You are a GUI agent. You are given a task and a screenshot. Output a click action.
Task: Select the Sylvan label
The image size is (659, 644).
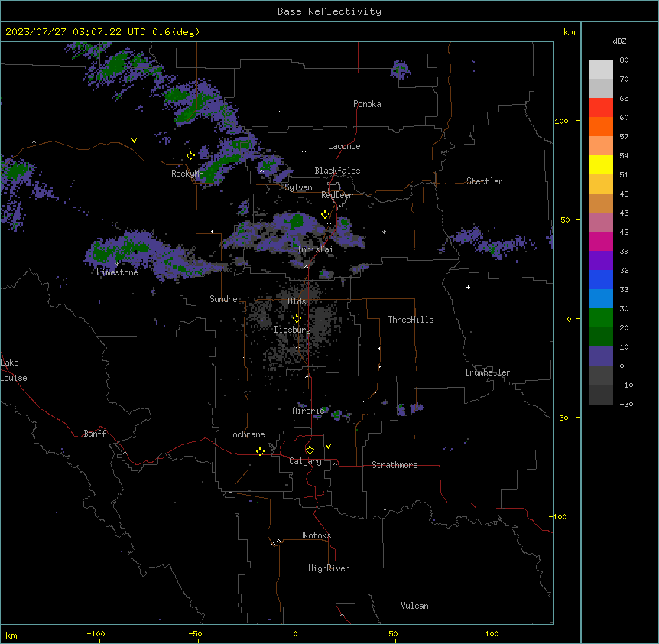point(298,187)
